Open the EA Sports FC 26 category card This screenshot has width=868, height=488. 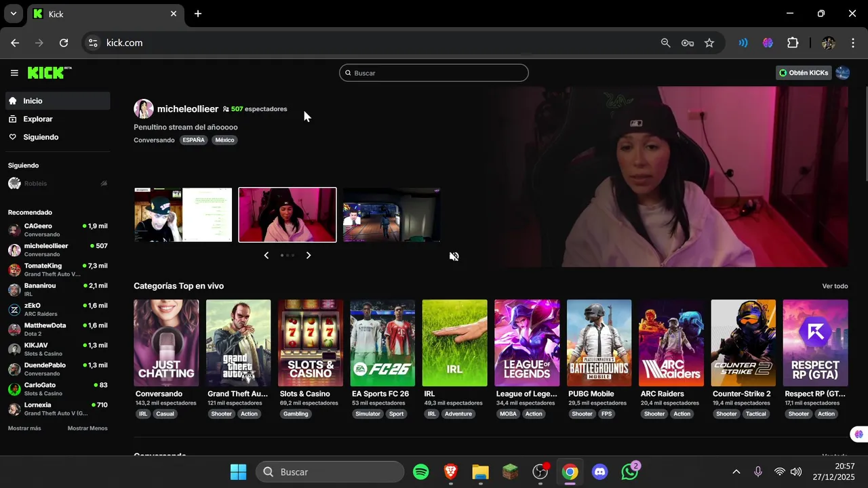[x=382, y=343]
